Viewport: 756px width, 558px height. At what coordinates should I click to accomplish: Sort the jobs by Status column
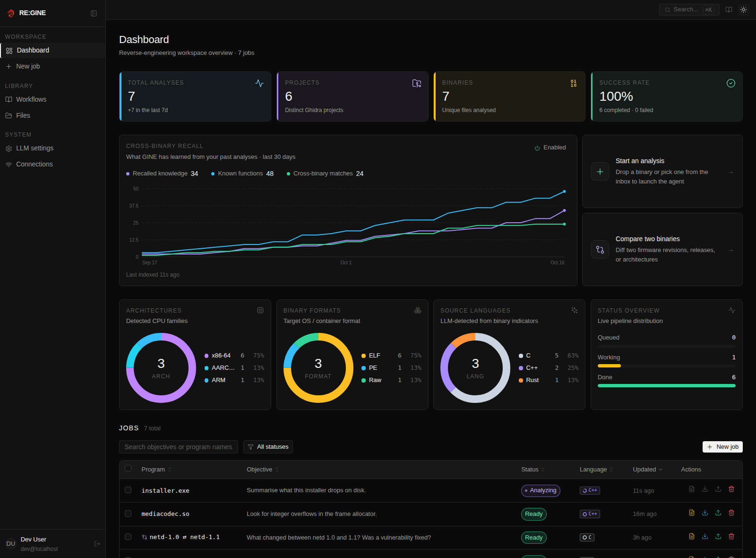tap(533, 470)
